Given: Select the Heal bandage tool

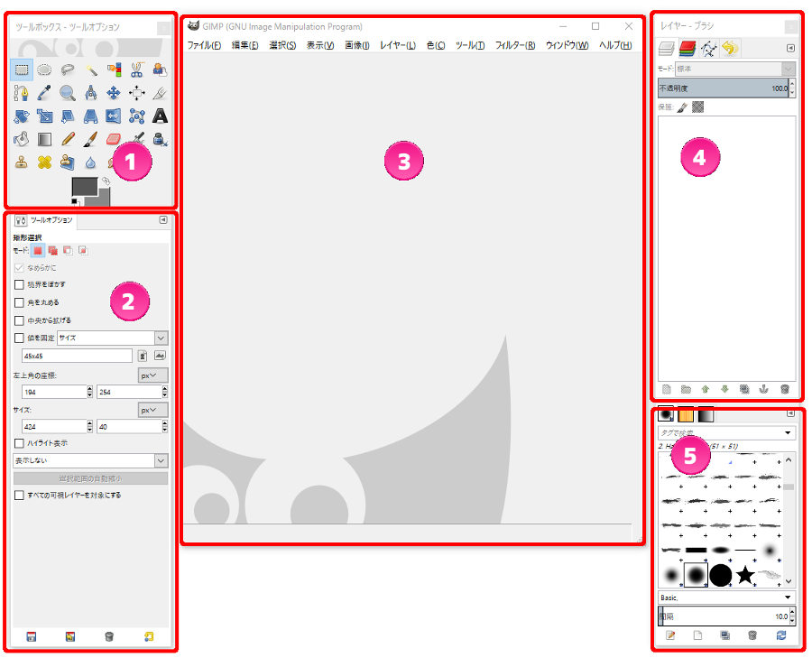Looking at the screenshot, I should [x=44, y=162].
